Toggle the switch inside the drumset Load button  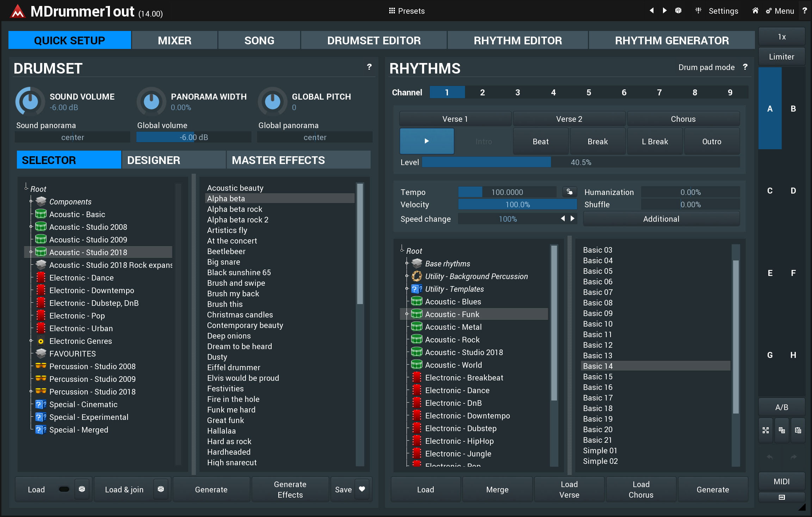click(x=64, y=489)
